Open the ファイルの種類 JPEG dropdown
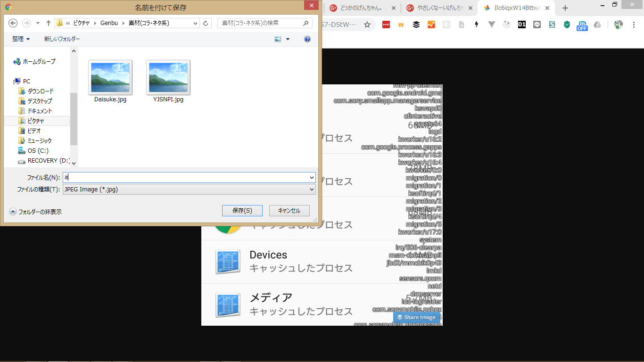The image size is (644, 362). [x=312, y=189]
